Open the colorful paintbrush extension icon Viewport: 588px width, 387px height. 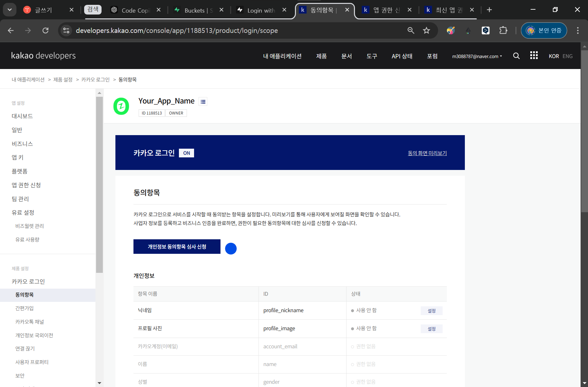point(451,30)
